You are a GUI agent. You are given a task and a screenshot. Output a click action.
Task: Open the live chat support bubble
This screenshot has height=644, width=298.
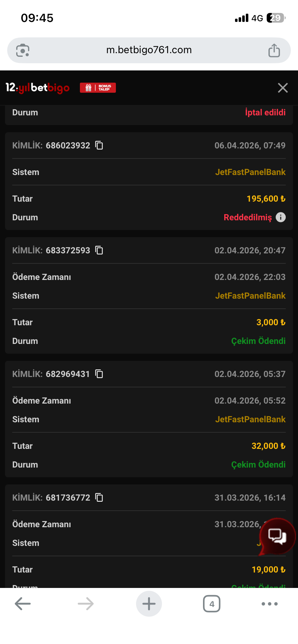pyautogui.click(x=277, y=537)
